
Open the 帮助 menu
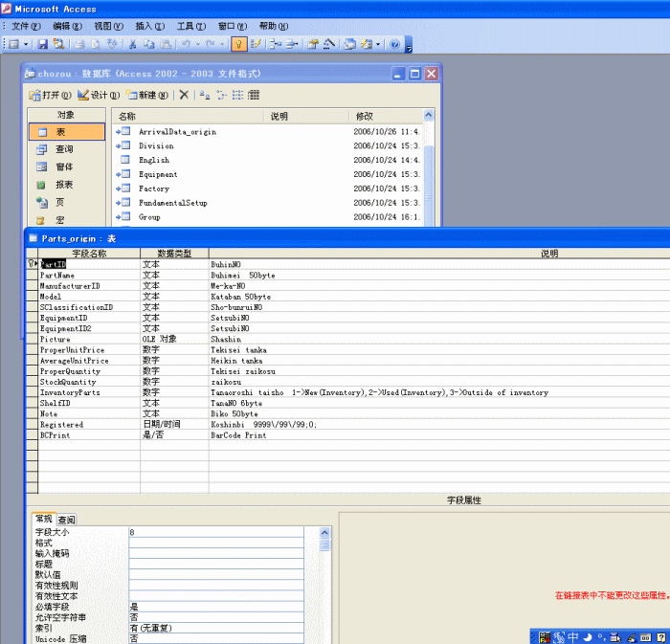click(x=274, y=26)
